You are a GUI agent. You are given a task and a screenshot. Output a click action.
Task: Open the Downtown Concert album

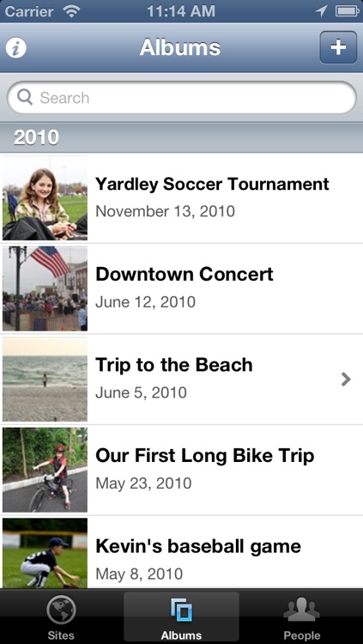(x=182, y=289)
